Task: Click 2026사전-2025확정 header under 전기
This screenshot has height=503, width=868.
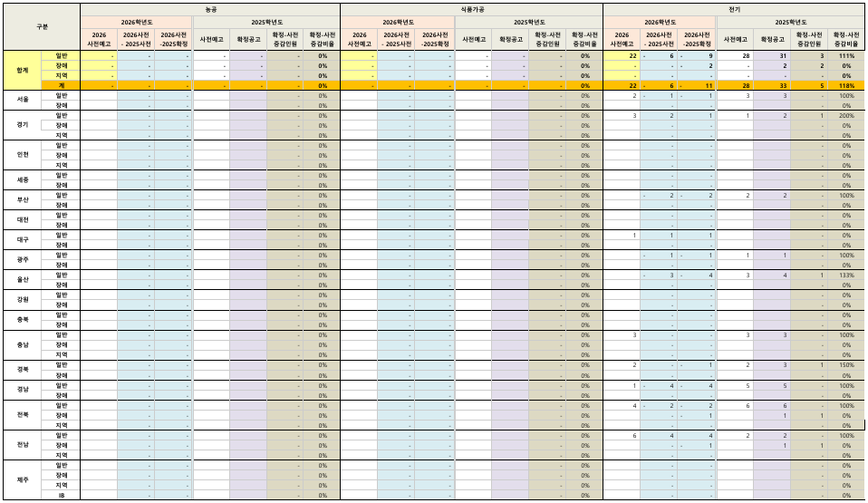Action: point(697,39)
